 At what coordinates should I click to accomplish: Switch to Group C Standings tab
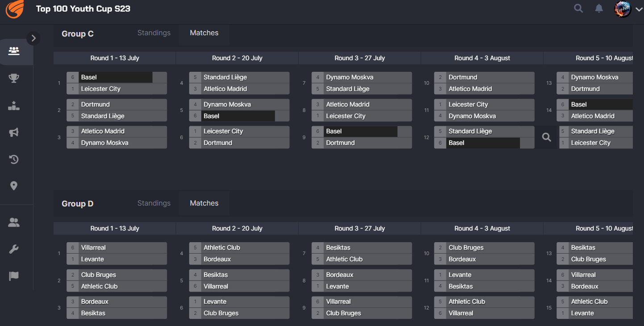tap(154, 33)
